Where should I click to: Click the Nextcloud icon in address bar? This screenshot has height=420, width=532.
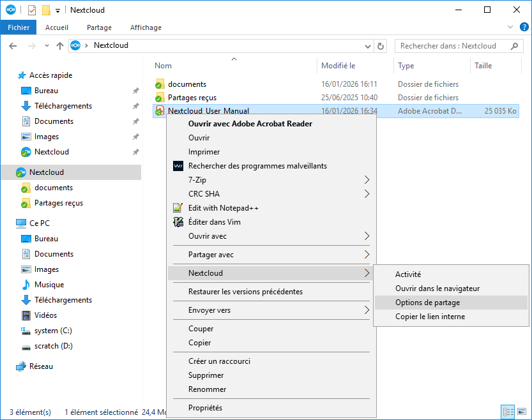(75, 46)
